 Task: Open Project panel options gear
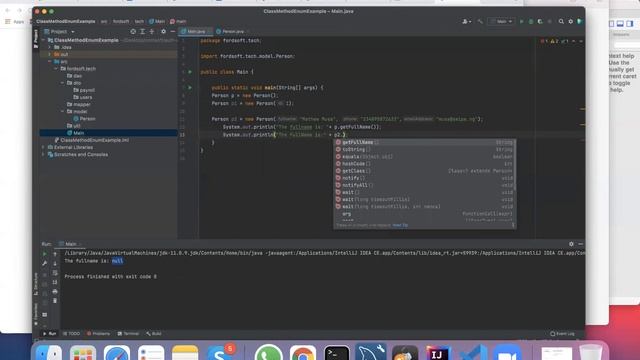click(x=163, y=31)
